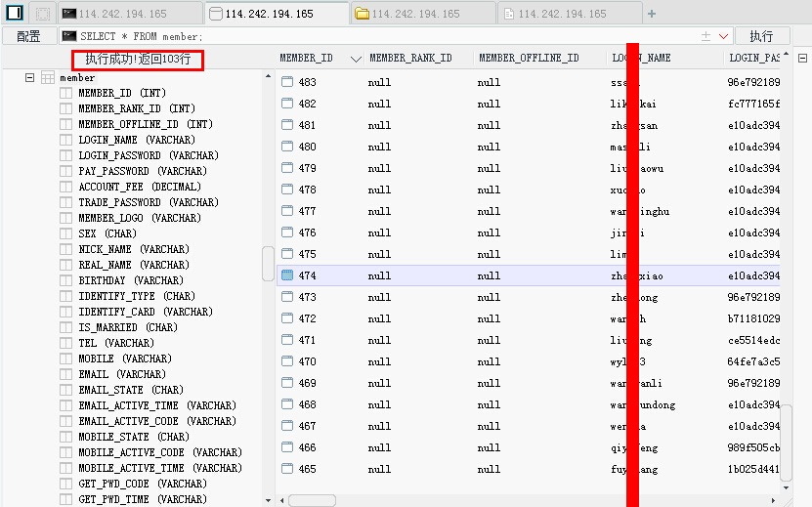Click the terminal icon in SQL query bar
This screenshot has width=812, height=507.
pos(69,36)
